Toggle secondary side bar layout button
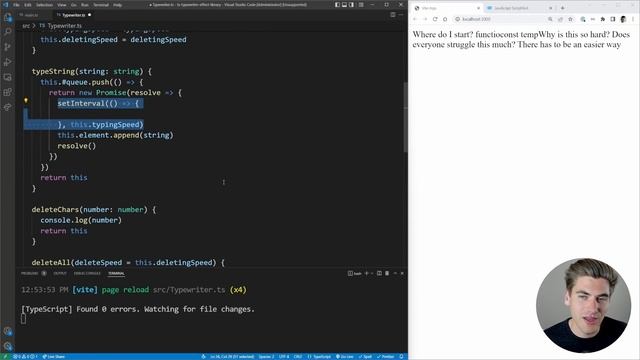This screenshot has width=640, height=360. (x=351, y=5)
